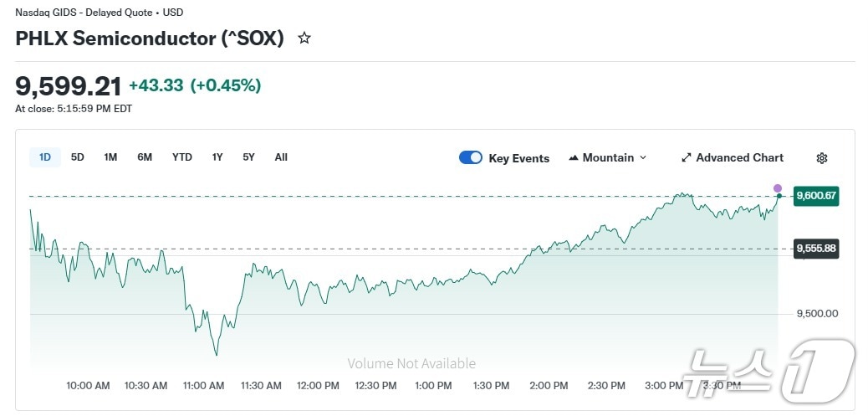This screenshot has width=868, height=416.
Task: Click the Mountain chart type icon
Action: (574, 157)
